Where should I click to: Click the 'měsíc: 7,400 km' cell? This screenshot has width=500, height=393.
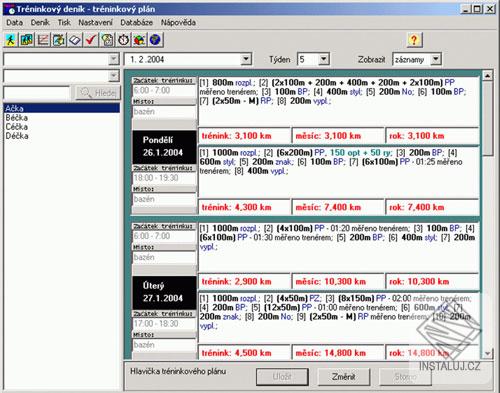338,207
